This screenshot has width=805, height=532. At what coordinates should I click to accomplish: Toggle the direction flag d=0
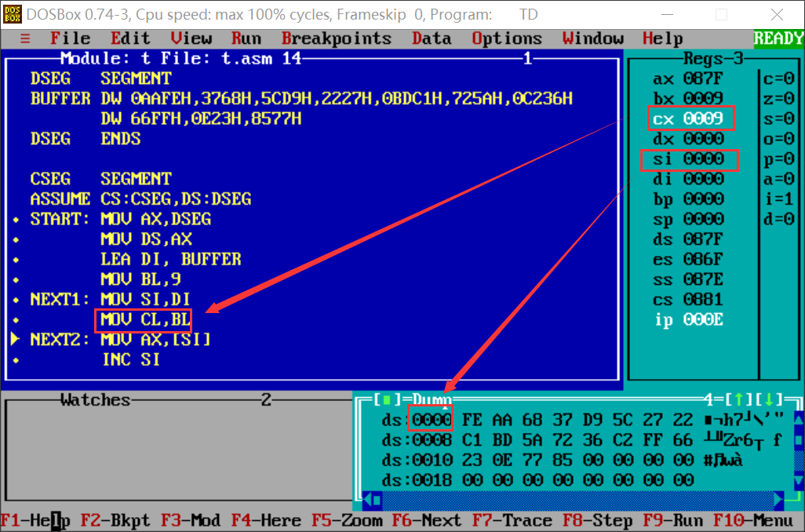click(x=779, y=219)
